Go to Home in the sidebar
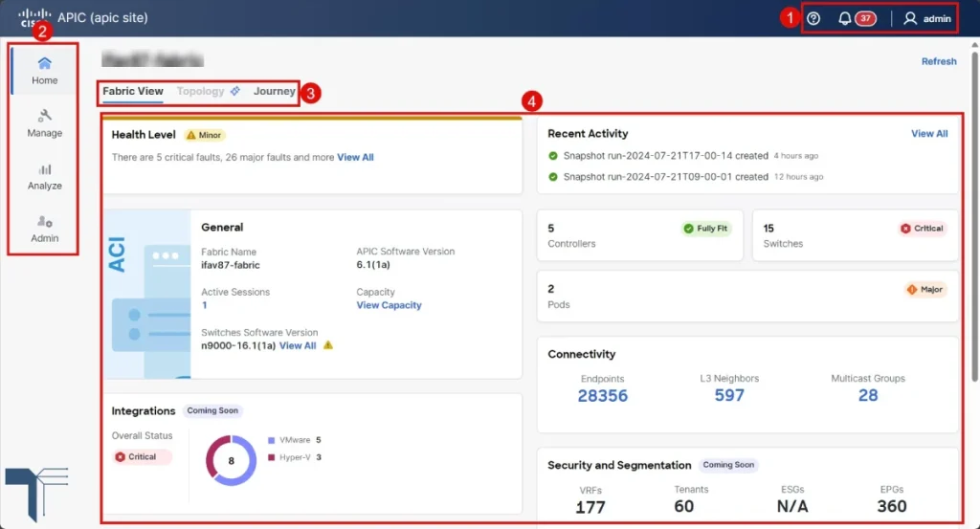 [44, 71]
